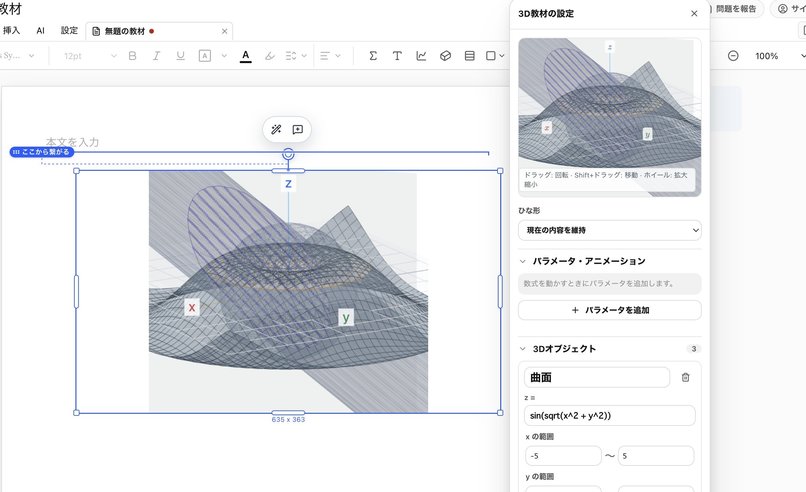Click the top-left resize handle of the figure
806x492 pixels.
77,171
